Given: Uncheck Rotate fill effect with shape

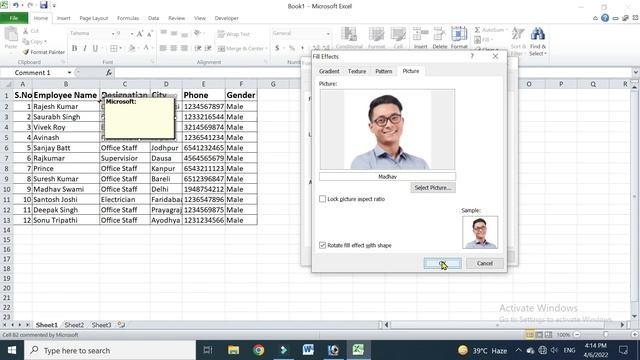Looking at the screenshot, I should 322,245.
